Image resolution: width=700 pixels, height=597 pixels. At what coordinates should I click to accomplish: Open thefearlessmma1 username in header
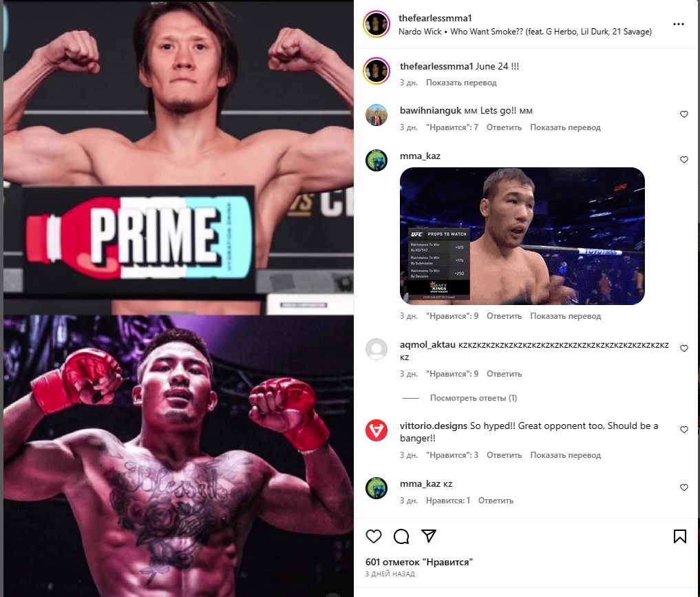coord(435,19)
